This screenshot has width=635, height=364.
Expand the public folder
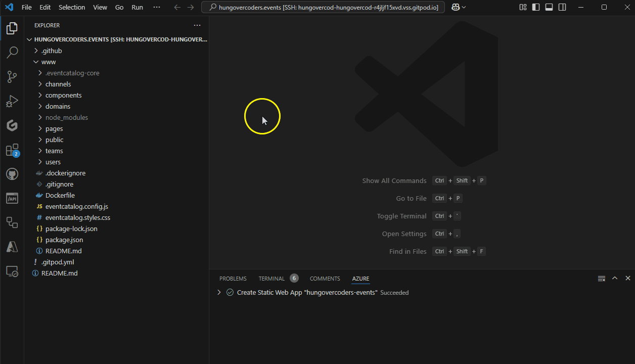(40, 140)
